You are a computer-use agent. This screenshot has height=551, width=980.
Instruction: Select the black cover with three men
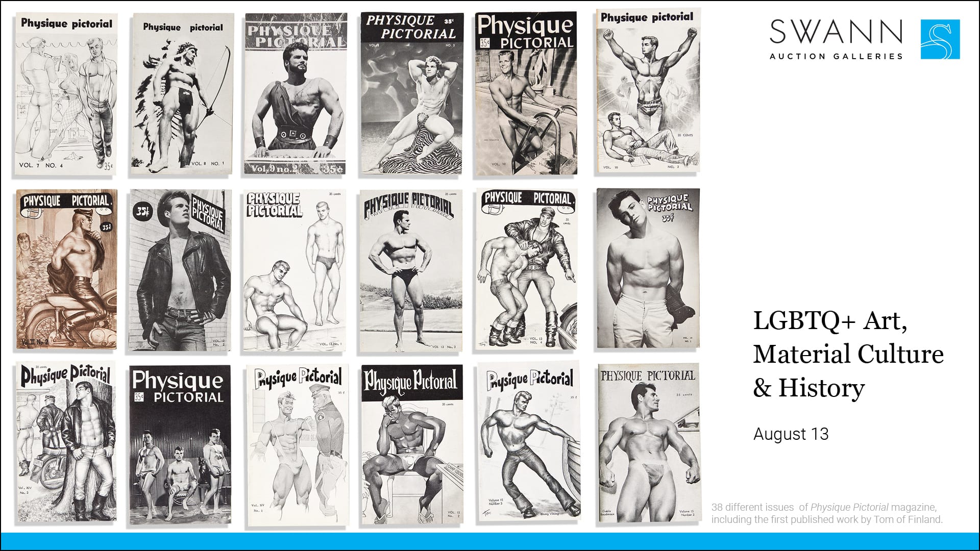[180, 444]
